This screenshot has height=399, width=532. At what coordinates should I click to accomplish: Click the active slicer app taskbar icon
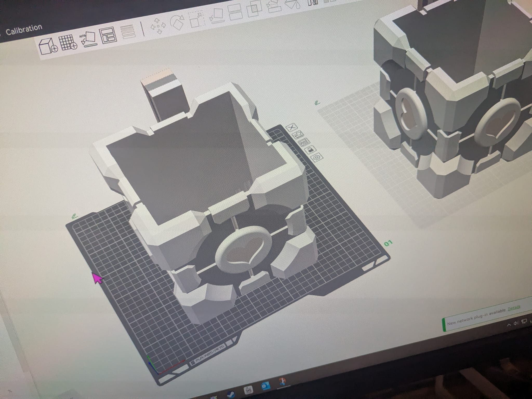(282, 382)
